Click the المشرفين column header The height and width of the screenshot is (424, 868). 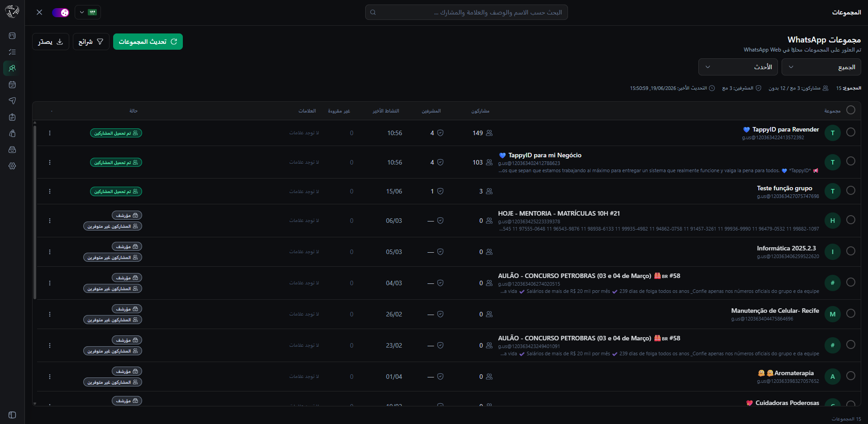431,111
